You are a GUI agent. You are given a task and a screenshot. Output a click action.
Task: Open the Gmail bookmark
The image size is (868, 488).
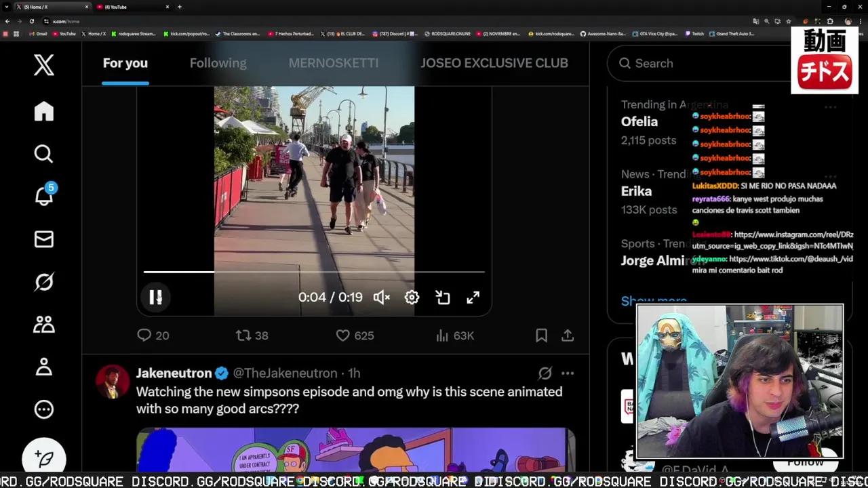pyautogui.click(x=39, y=33)
